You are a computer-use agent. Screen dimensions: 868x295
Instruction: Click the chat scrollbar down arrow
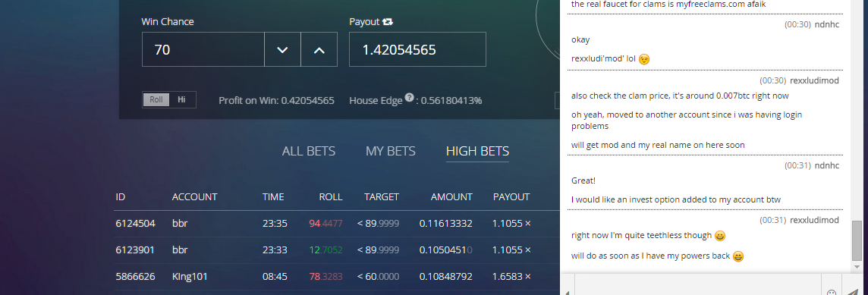[857, 268]
